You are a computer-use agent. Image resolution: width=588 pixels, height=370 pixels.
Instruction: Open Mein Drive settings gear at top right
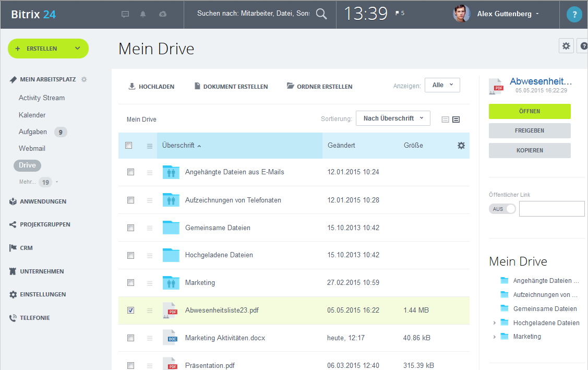coord(566,46)
